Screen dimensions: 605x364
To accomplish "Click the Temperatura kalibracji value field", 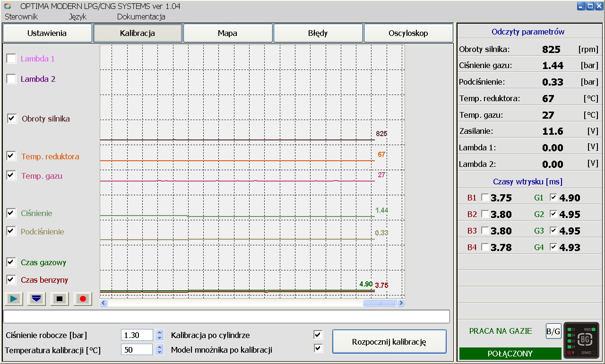I will click(137, 350).
